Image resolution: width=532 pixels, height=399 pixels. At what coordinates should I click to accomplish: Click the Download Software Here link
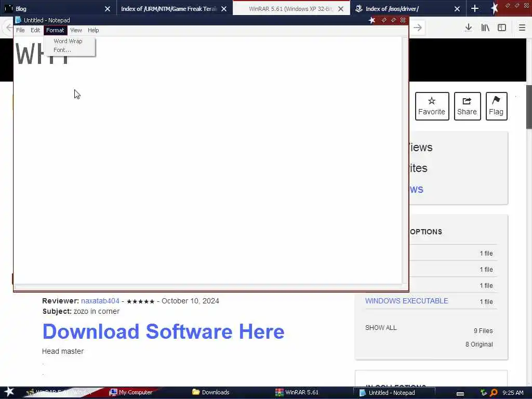tap(163, 331)
